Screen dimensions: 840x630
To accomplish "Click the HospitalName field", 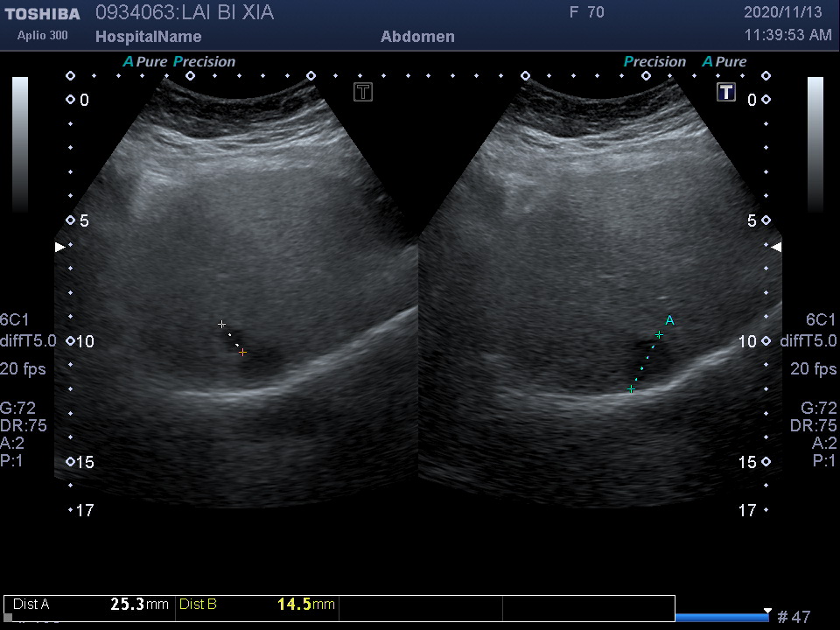I will pos(149,37).
